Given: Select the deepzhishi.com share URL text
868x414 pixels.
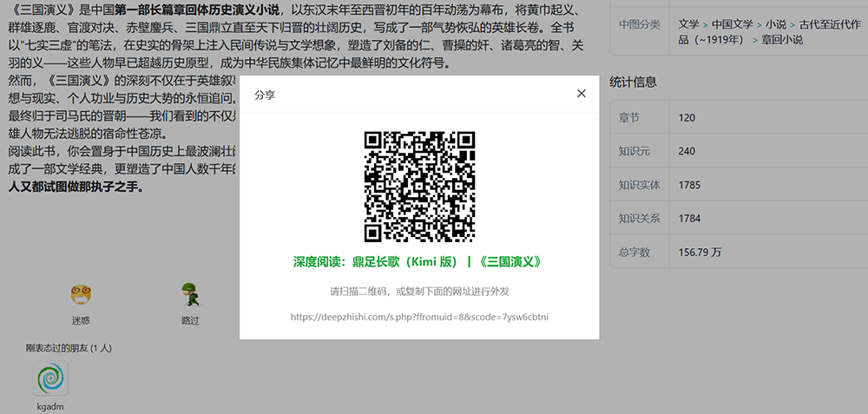Looking at the screenshot, I should coord(419,317).
